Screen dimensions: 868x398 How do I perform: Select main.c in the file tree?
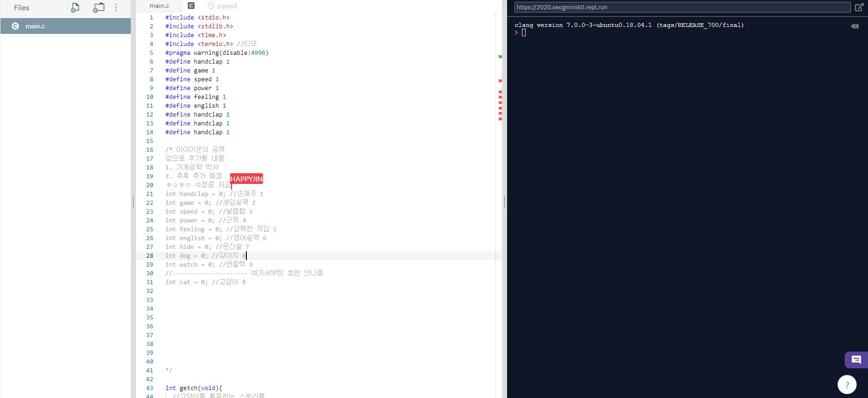click(65, 26)
